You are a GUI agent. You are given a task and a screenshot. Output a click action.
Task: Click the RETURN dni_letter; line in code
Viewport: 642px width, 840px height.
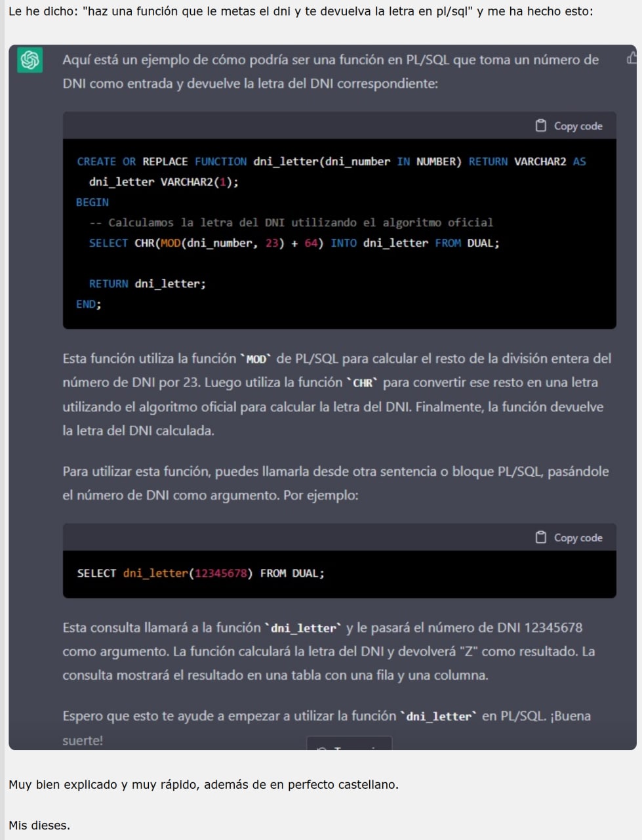coord(147,283)
